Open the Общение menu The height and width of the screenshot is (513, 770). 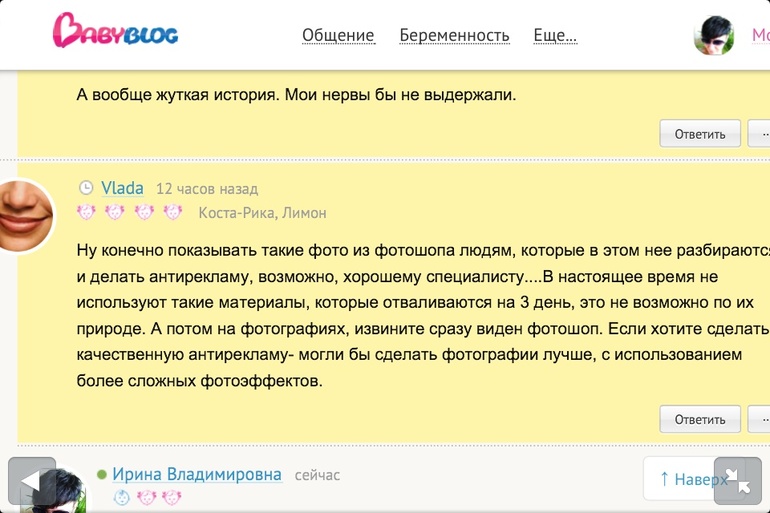(338, 36)
